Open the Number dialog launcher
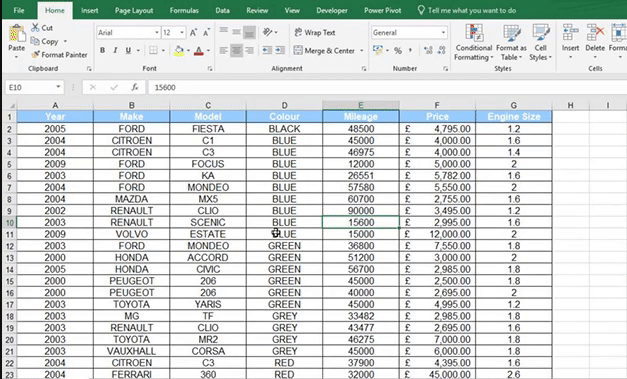The image size is (627, 379). pyautogui.click(x=445, y=69)
